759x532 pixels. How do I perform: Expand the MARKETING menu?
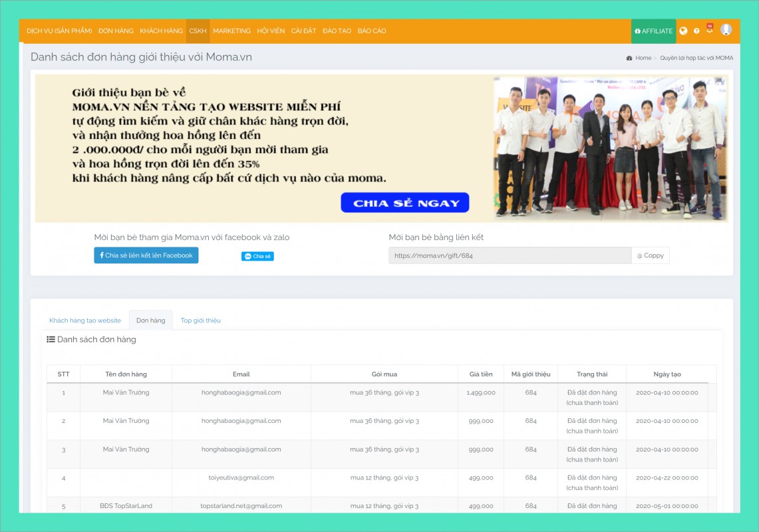(x=231, y=31)
